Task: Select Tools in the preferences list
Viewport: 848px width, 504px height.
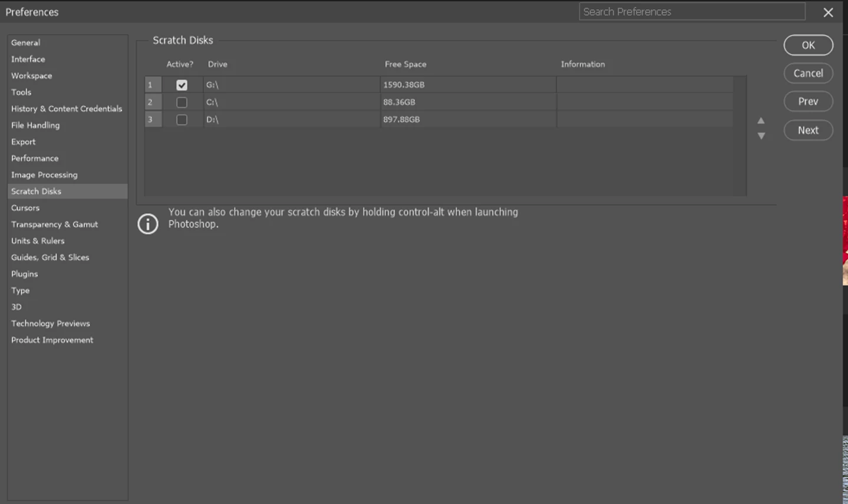Action: (x=21, y=92)
